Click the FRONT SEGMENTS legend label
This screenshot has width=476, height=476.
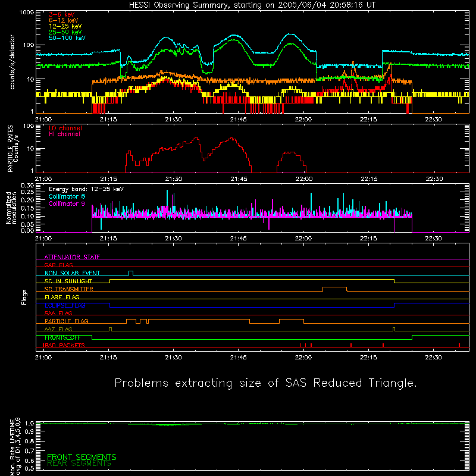coord(82,457)
